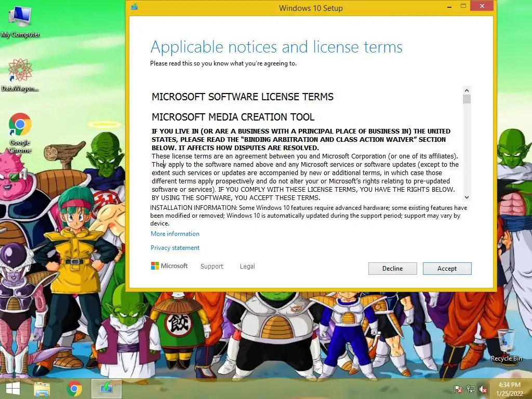Click the Microsoft logo in setup footer
The height and width of the screenshot is (399, 532).
[169, 265]
